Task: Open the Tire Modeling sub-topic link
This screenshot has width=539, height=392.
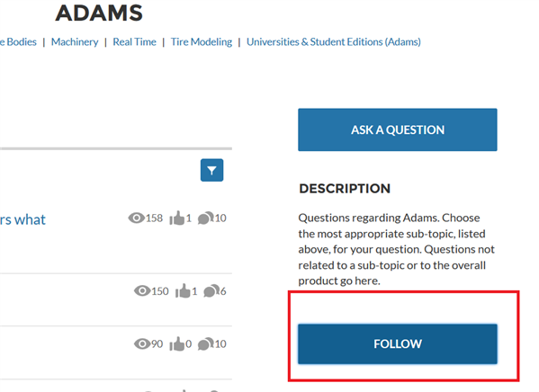Action: pyautogui.click(x=202, y=42)
